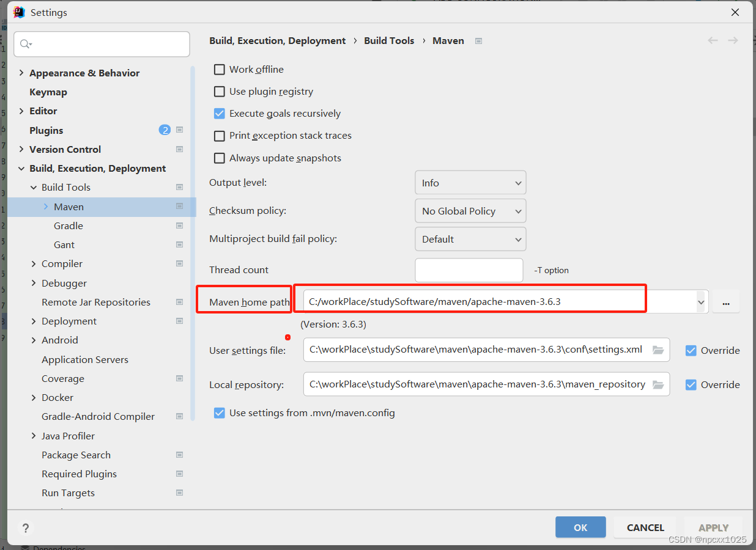756x550 pixels.
Task: Uncheck Execute goals recursively
Action: (x=219, y=113)
